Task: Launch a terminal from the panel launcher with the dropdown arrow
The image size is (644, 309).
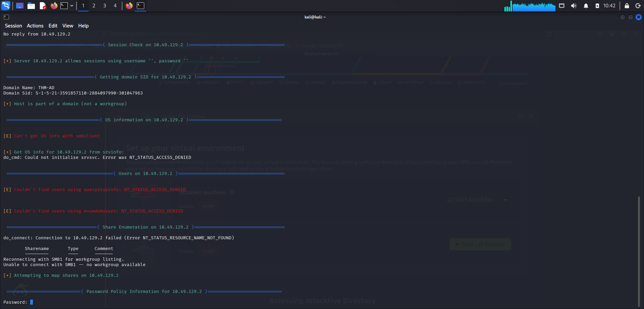Action: pos(64,6)
